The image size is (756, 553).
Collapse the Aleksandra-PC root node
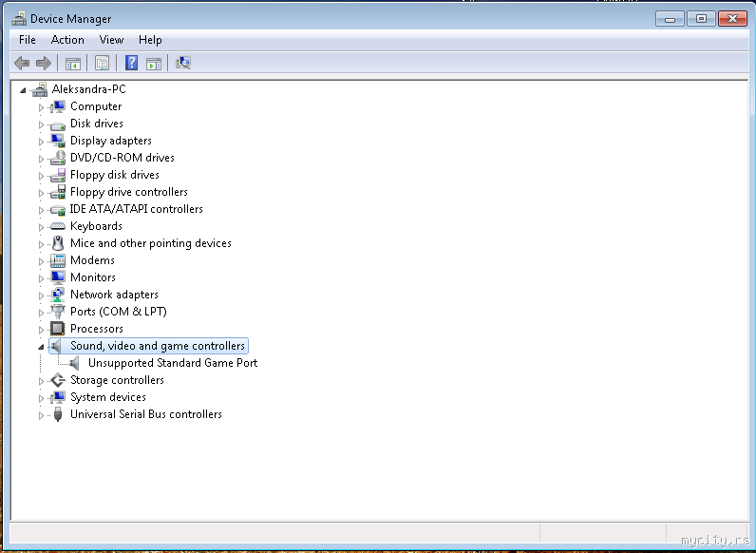coord(23,89)
